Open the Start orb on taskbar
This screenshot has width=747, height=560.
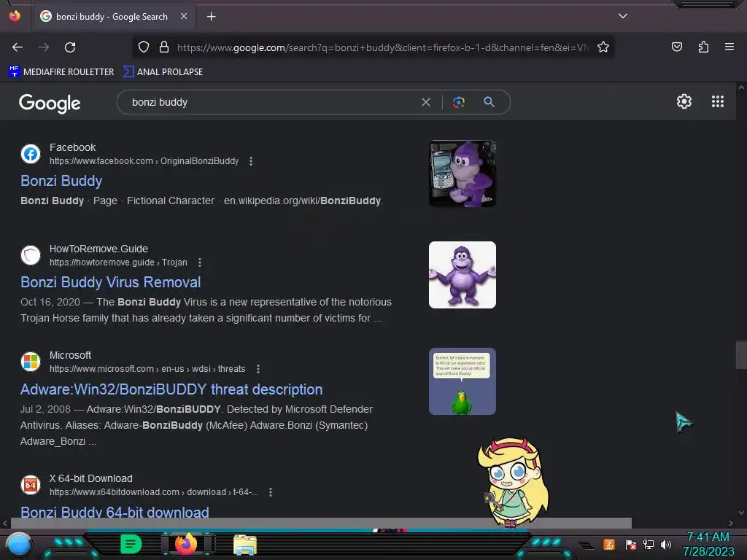[x=18, y=545]
